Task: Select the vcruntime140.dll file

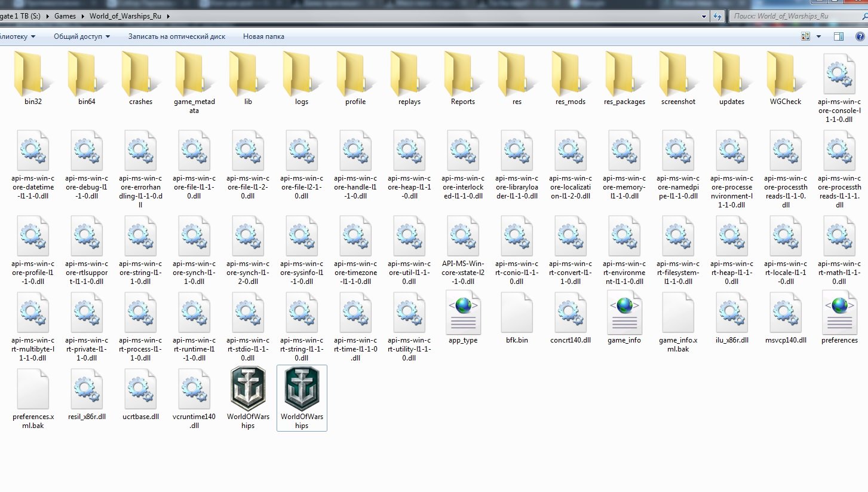Action: point(195,398)
